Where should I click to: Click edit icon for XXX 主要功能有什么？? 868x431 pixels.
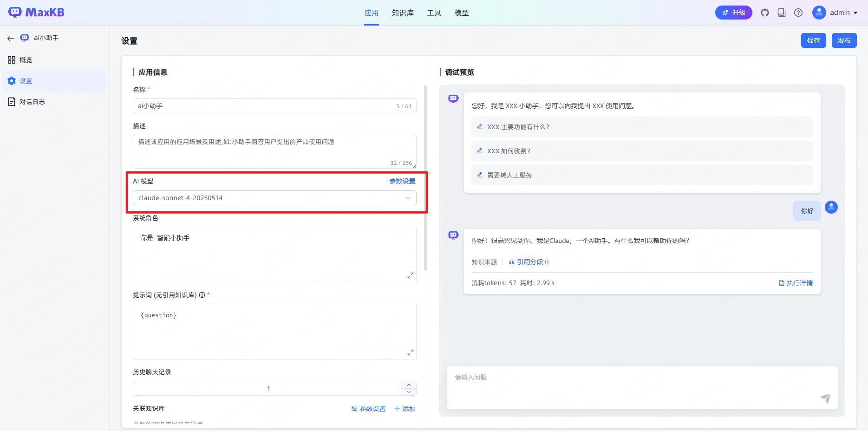[x=480, y=126]
